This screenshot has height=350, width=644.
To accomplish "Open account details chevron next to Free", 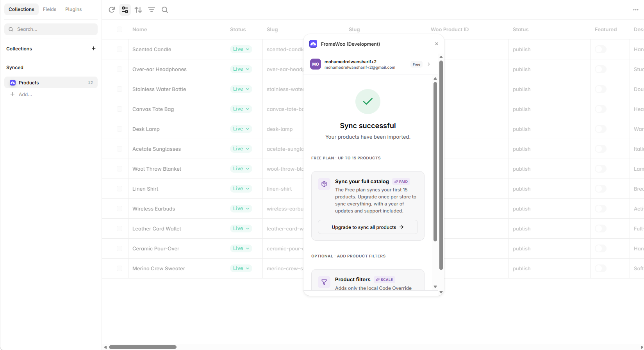I will pos(429,64).
